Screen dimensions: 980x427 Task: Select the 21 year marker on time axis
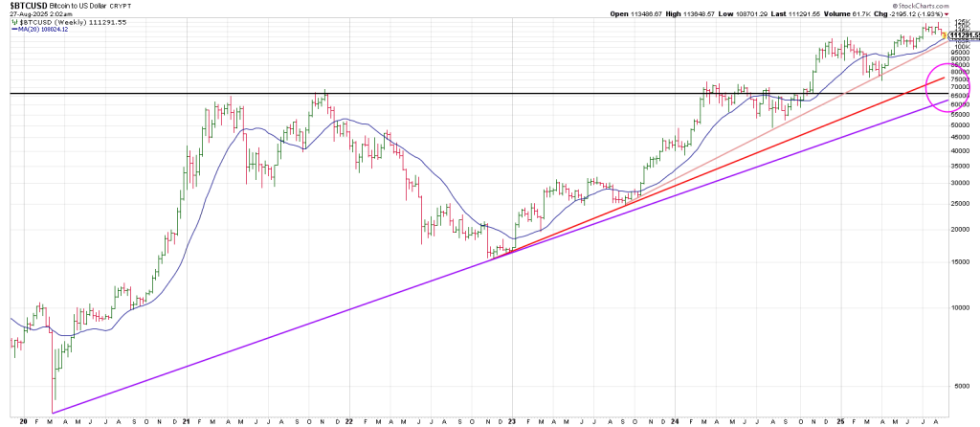click(x=186, y=420)
